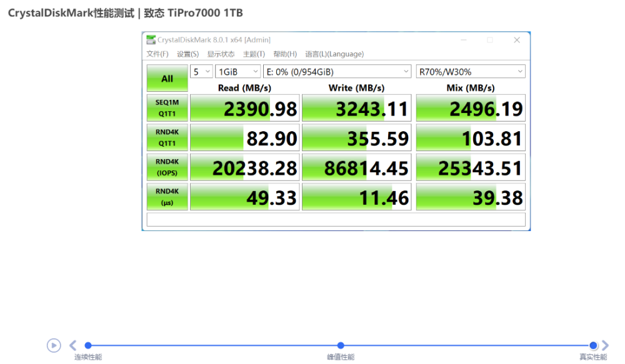The height and width of the screenshot is (364, 625).
Task: Play the slideshow with the play button
Action: point(54,345)
